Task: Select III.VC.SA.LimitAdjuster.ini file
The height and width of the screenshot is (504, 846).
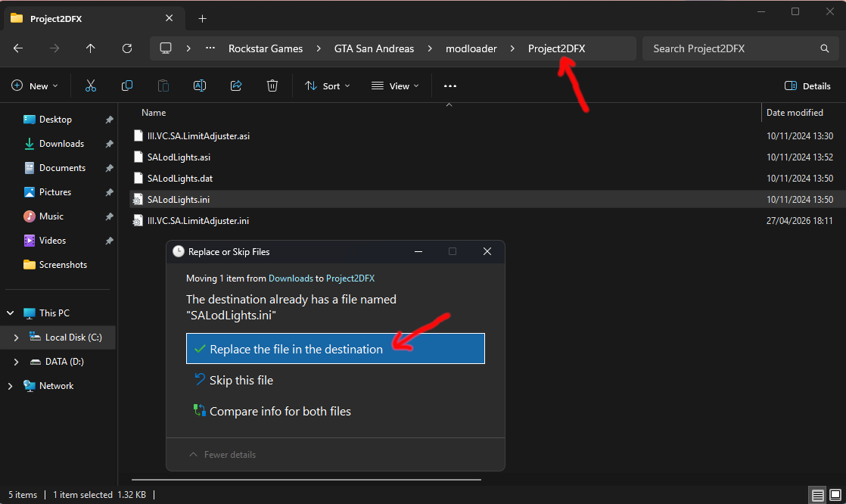Action: pos(198,221)
